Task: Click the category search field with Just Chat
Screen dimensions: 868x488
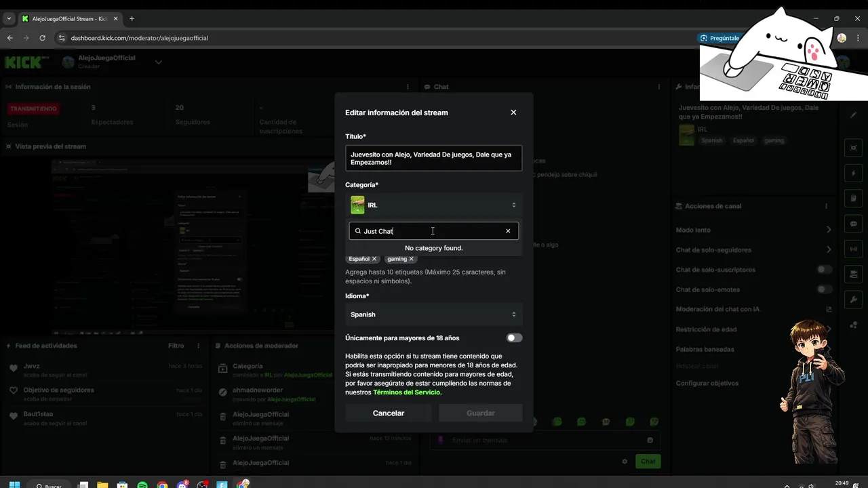Action: tap(434, 231)
